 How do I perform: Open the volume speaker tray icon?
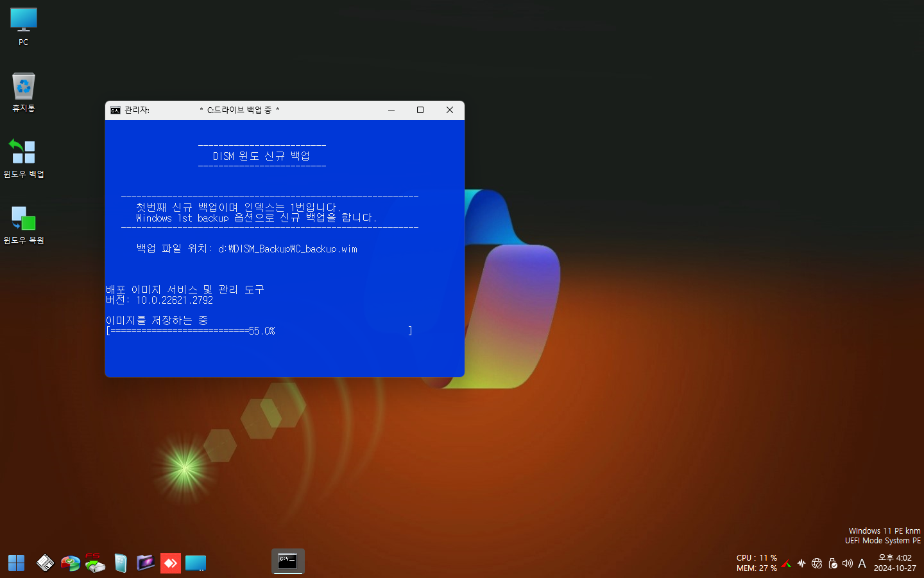click(x=847, y=563)
